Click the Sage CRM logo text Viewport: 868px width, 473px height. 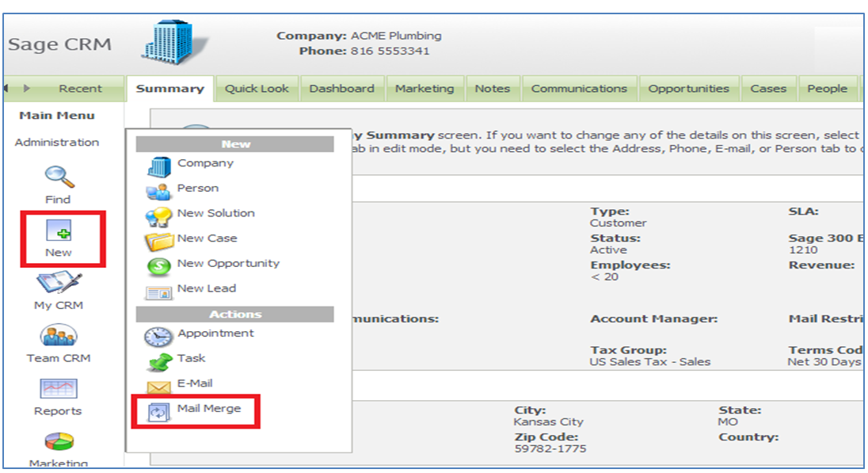point(59,44)
